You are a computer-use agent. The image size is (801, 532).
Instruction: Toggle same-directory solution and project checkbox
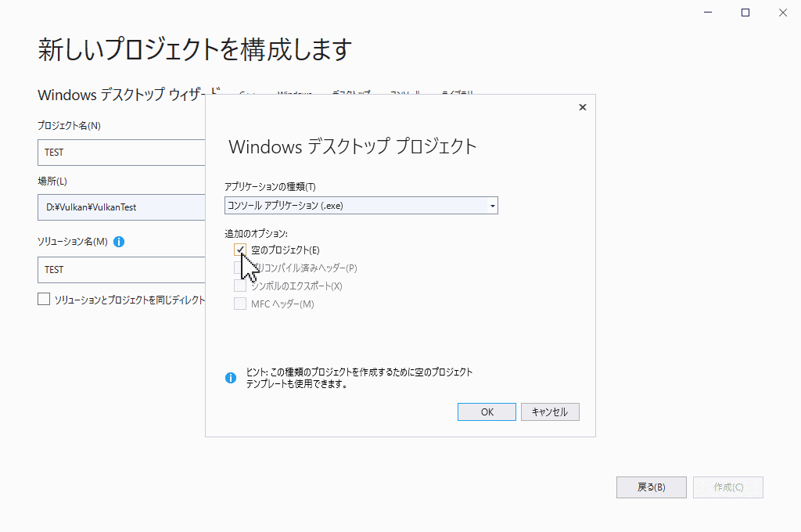coord(44,299)
